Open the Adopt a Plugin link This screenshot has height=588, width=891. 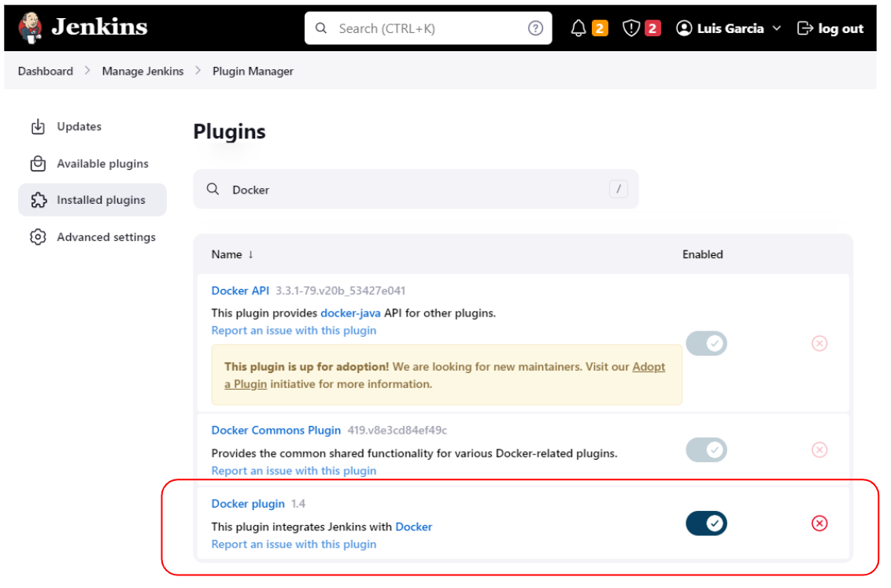(649, 367)
